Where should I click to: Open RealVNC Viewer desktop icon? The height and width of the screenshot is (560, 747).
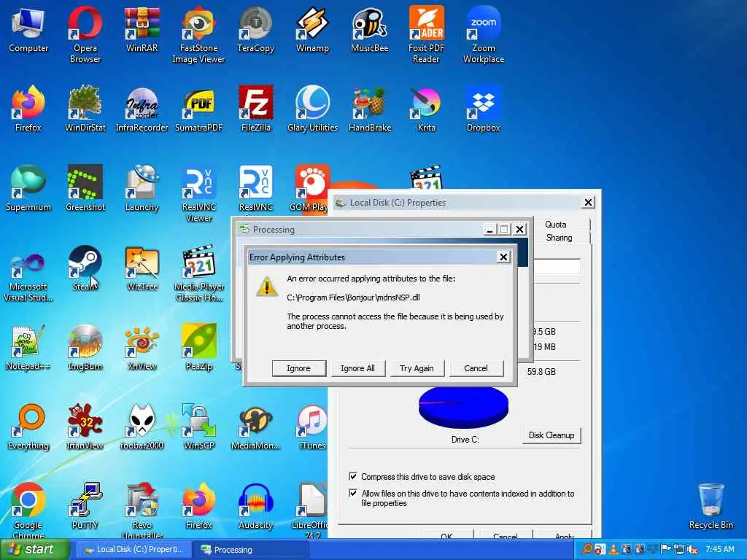tap(198, 193)
